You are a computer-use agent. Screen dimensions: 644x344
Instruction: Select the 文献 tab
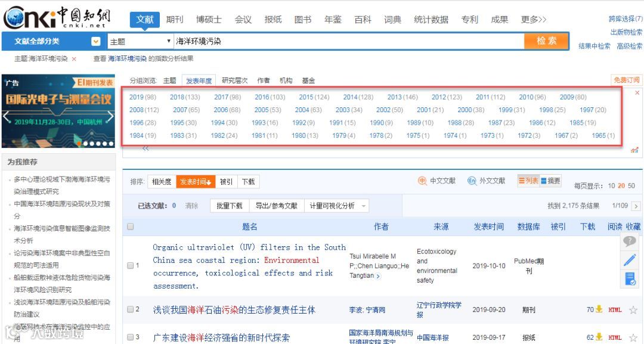(x=145, y=19)
